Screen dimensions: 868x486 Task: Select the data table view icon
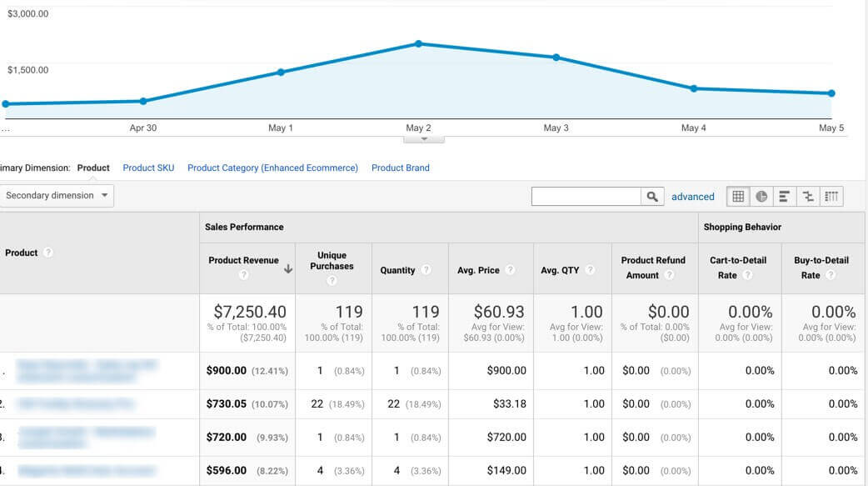(x=739, y=196)
